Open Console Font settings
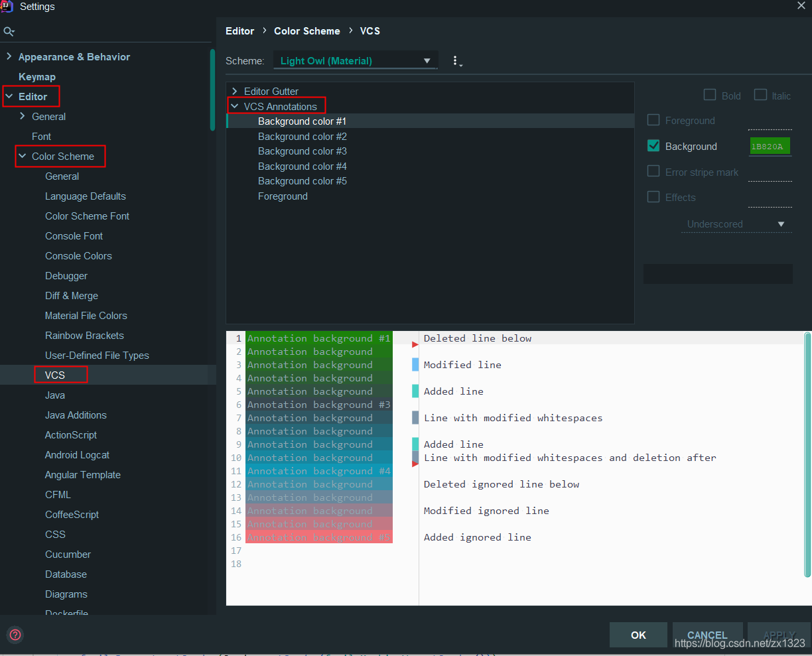812x656 pixels. click(74, 235)
